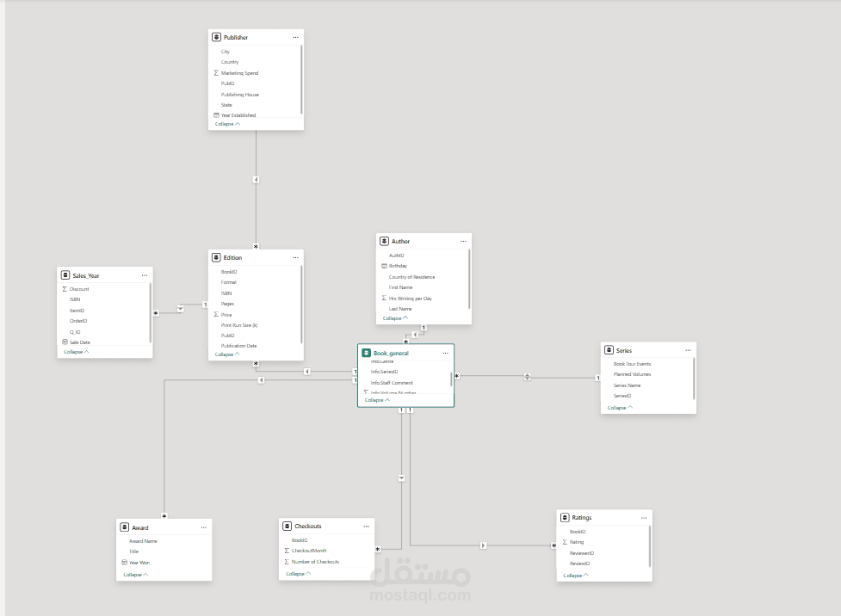
Task: Open Book_general table more options menu
Action: (x=445, y=354)
